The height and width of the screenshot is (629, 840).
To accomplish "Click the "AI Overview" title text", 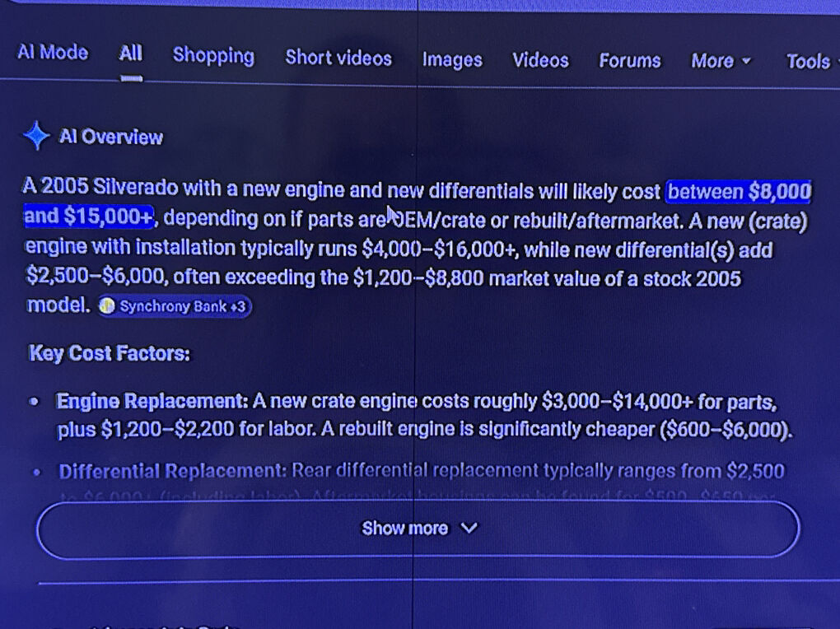I will tap(111, 137).
